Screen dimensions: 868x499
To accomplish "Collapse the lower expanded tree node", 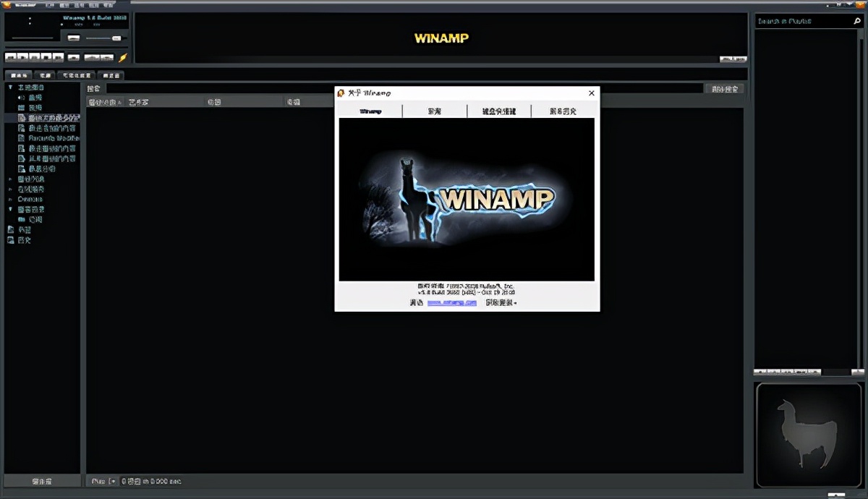I will [x=10, y=209].
